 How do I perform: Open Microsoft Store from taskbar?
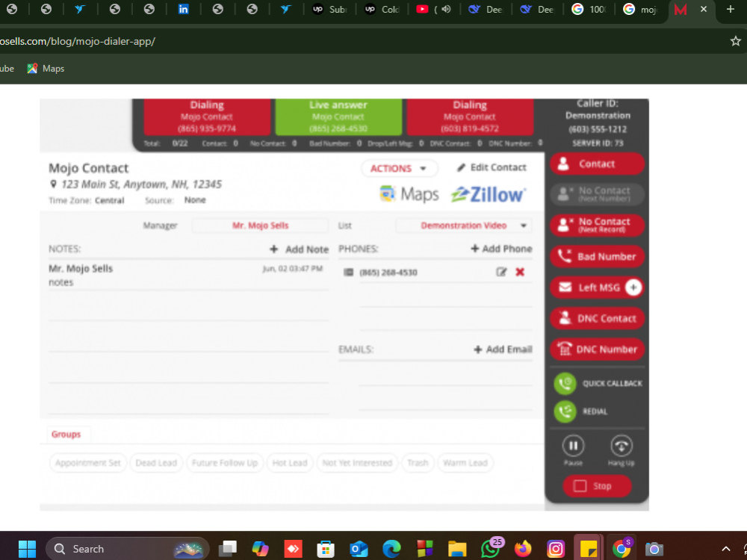[326, 549]
